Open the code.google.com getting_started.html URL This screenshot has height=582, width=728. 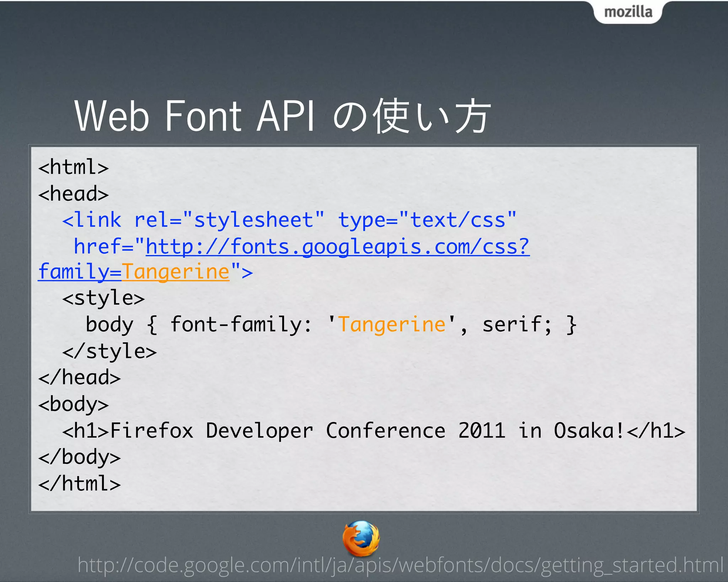(400, 565)
